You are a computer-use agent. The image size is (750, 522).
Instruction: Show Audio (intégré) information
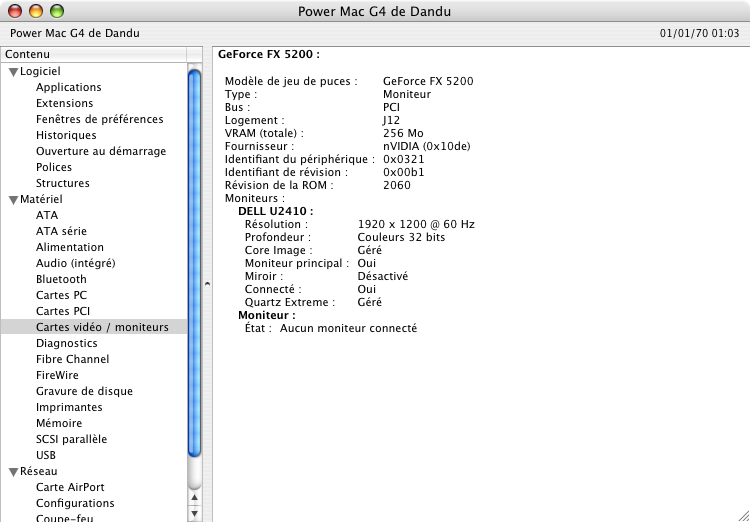point(75,263)
